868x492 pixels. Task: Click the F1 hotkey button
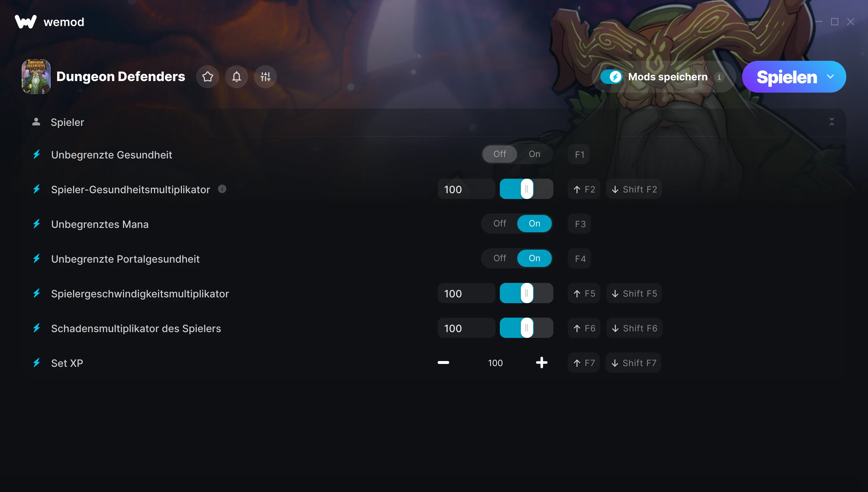pos(579,154)
